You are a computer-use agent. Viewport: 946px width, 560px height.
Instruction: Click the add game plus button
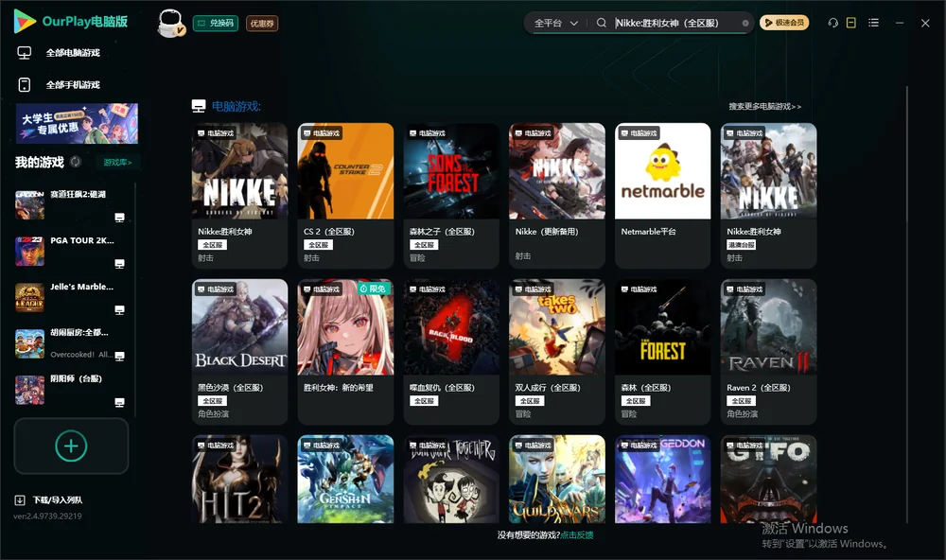71,446
